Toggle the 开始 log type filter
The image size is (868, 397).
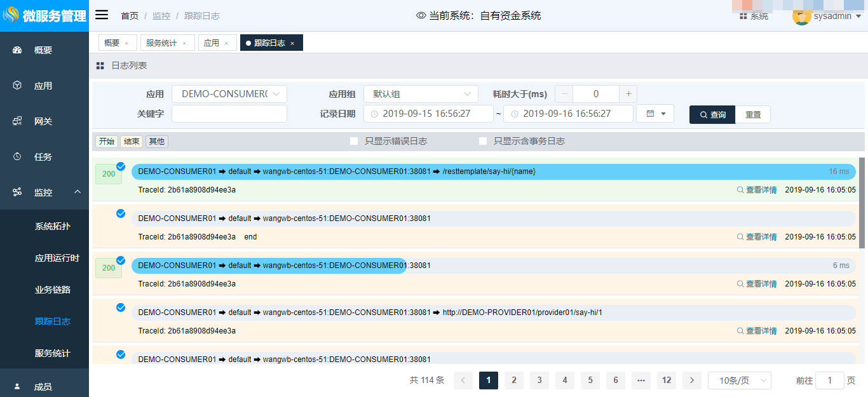coord(106,142)
